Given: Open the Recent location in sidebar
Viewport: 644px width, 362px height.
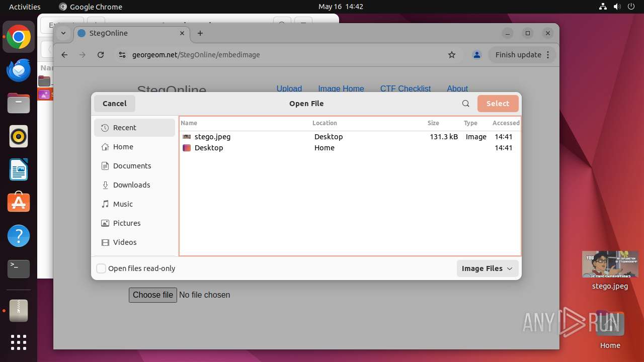Looking at the screenshot, I should tap(135, 128).
